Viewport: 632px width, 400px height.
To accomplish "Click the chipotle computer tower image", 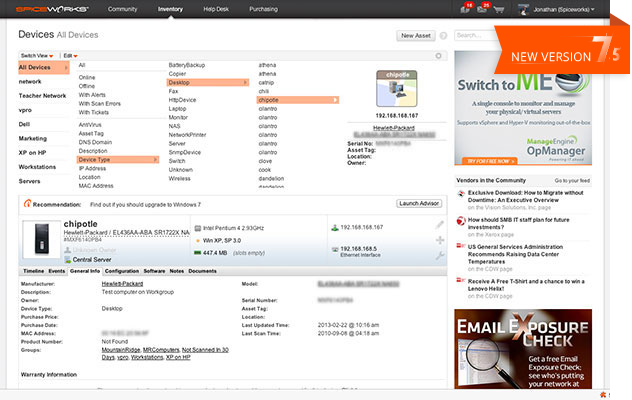I will pos(42,239).
